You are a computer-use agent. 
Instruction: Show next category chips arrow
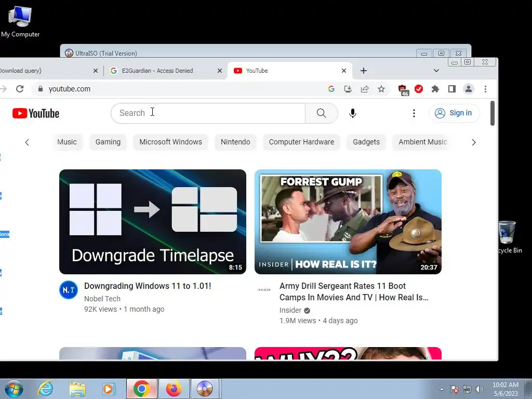[474, 142]
